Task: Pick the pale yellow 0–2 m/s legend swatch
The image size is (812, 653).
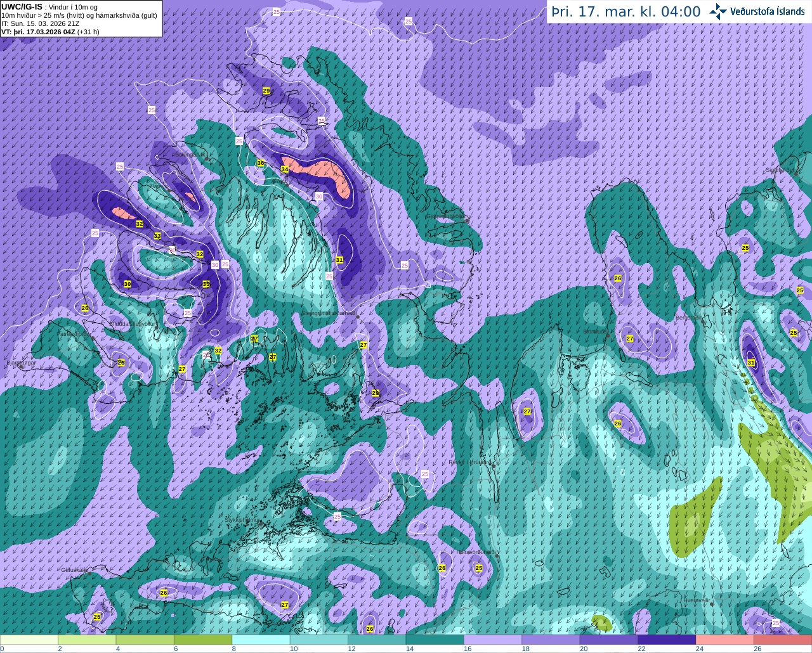Action: (29, 640)
